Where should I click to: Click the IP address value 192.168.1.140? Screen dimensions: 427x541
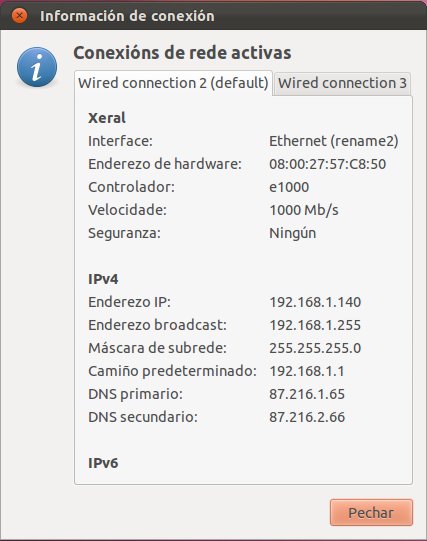(315, 302)
